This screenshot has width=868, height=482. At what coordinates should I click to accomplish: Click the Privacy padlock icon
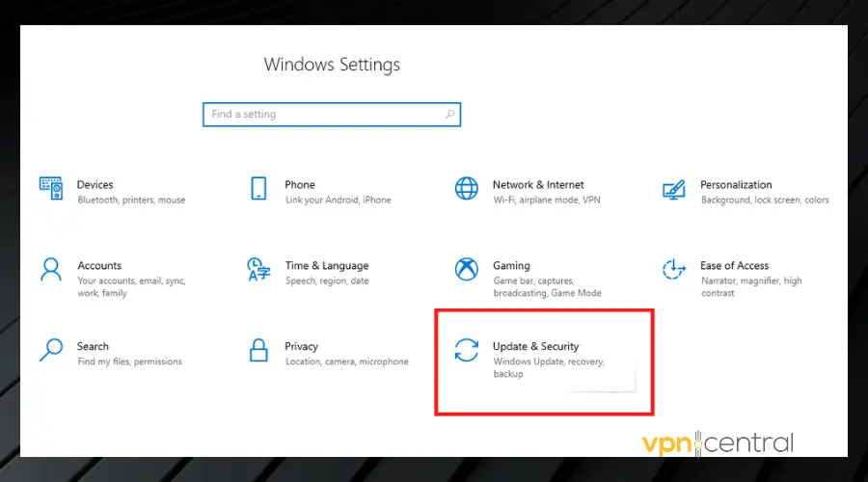(258, 350)
